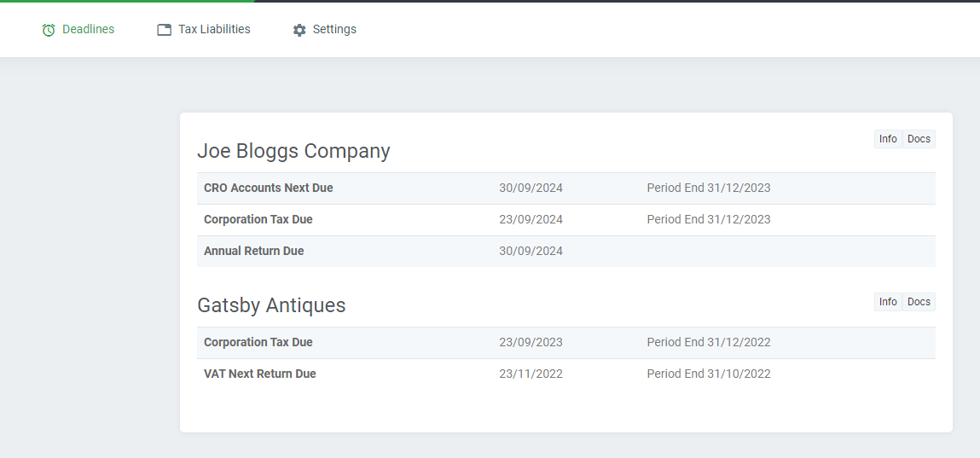The width and height of the screenshot is (980, 458).
Task: Click the due date 23/11/2022
Action: click(531, 374)
